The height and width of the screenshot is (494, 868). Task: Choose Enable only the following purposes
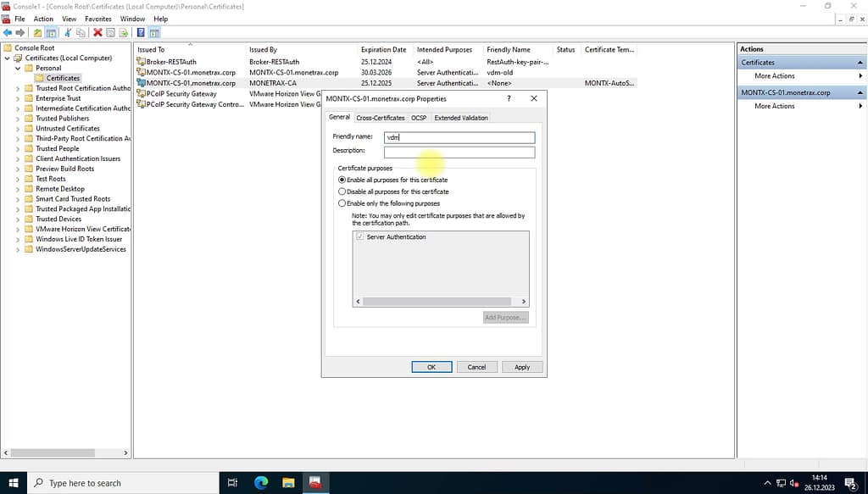342,203
